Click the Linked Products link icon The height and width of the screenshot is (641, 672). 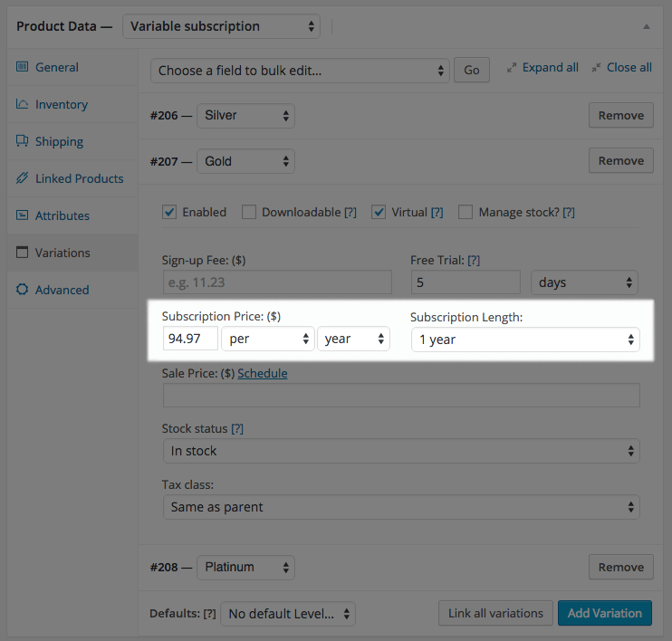pyautogui.click(x=22, y=177)
